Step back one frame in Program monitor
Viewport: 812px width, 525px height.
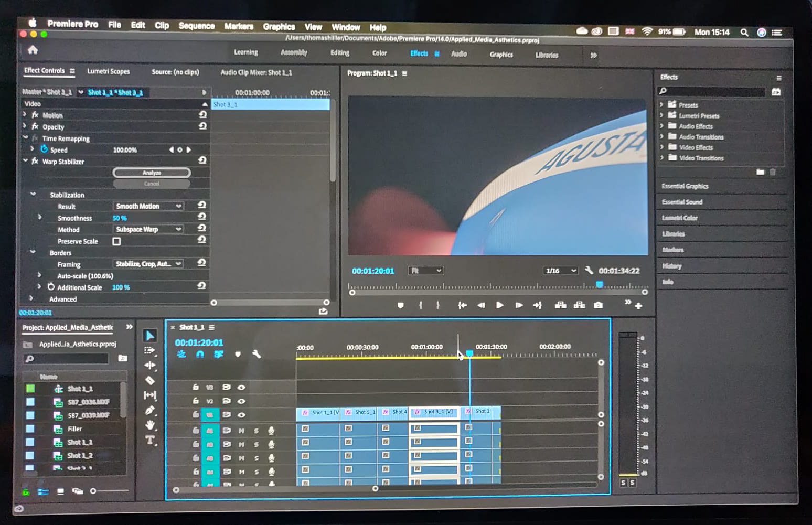(x=480, y=305)
